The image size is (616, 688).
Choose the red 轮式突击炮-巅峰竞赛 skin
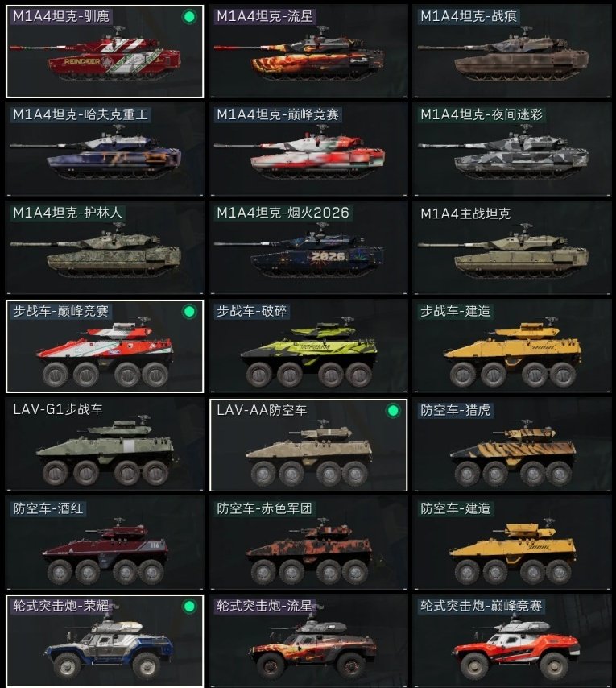(512, 641)
